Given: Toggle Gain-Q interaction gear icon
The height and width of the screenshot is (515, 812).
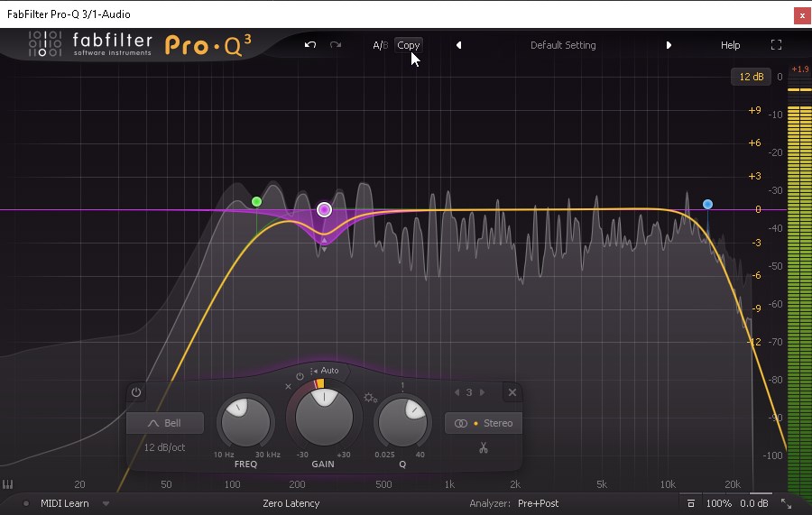Looking at the screenshot, I should coord(370,398).
